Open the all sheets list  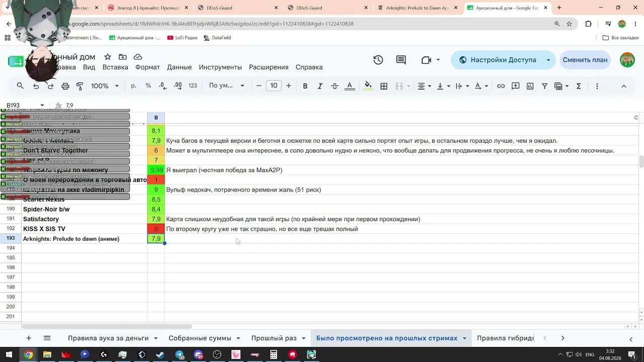[x=47, y=338]
